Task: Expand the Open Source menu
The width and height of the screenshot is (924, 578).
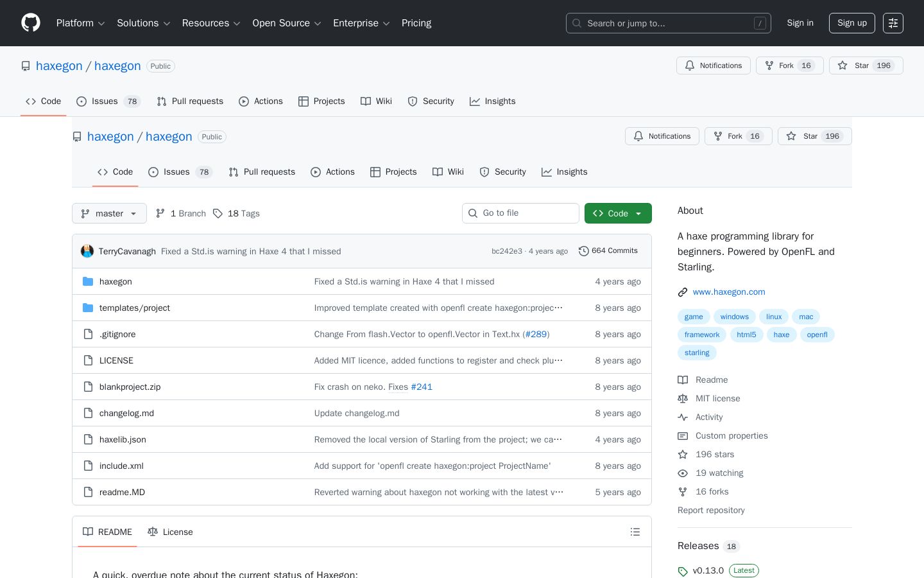Action: tap(287, 23)
